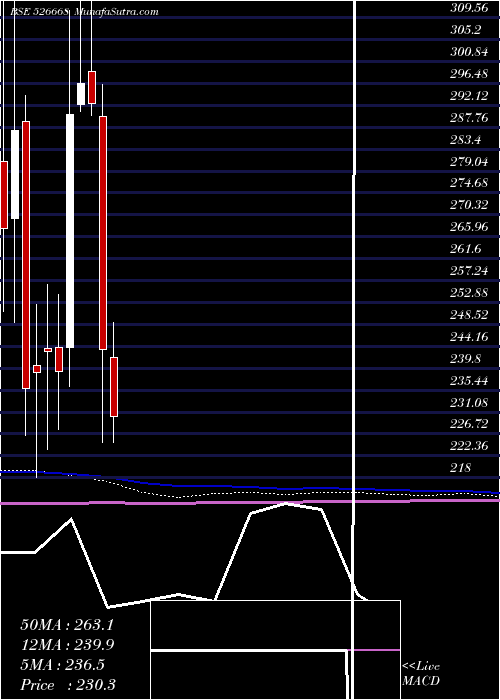
Task: Click the 274.68 price axis label
Action: click(x=469, y=183)
